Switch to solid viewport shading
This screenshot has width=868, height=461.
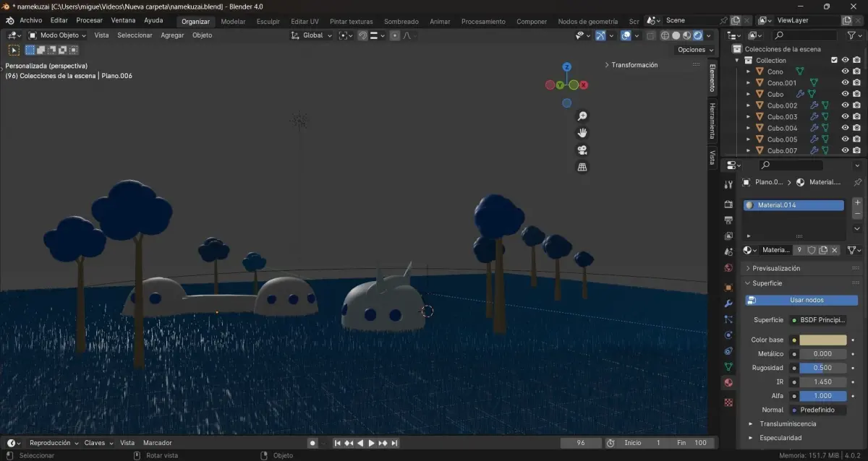pyautogui.click(x=676, y=35)
